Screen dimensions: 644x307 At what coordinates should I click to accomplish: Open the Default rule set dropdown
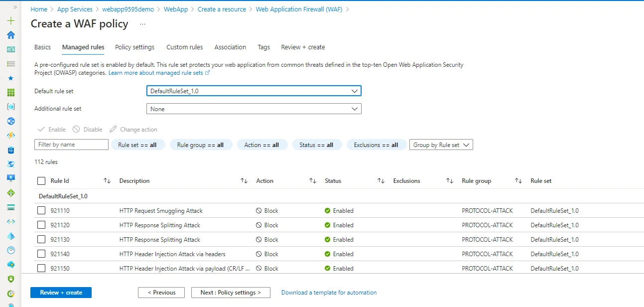pos(254,91)
